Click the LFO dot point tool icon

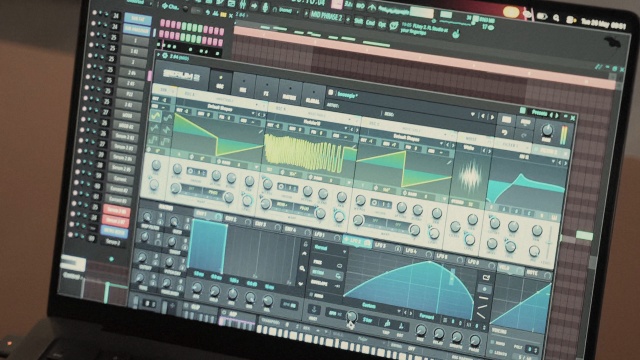point(484,289)
